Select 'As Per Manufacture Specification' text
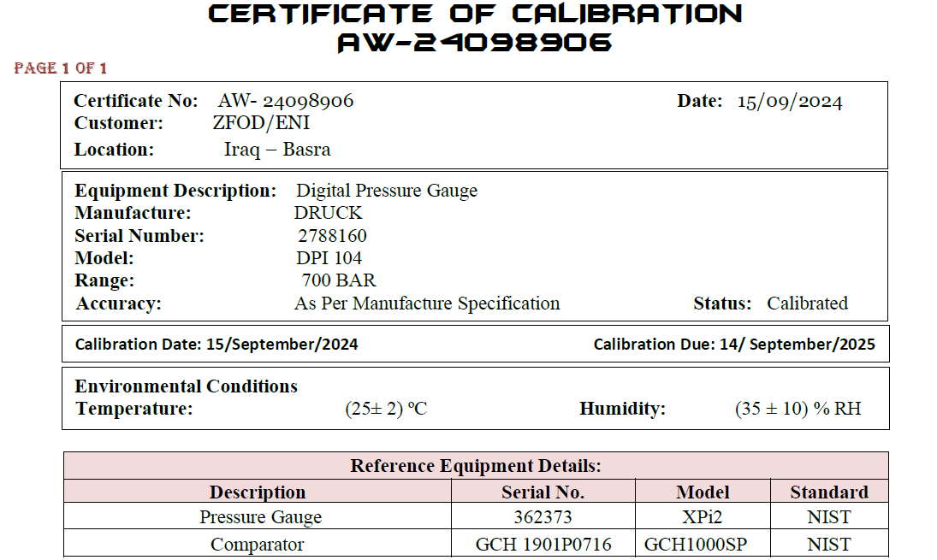Image resolution: width=937 pixels, height=560 pixels. point(427,304)
